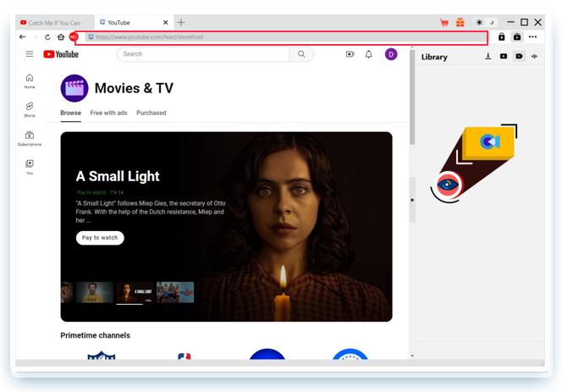This screenshot has height=392, width=562.
Task: Select the Free with ads tab
Action: click(x=108, y=113)
